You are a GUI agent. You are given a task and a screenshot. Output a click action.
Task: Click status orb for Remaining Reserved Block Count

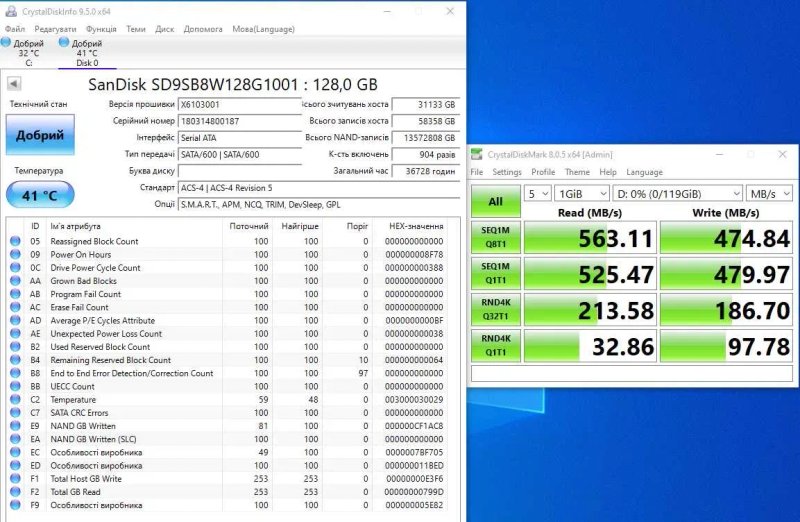click(15, 360)
